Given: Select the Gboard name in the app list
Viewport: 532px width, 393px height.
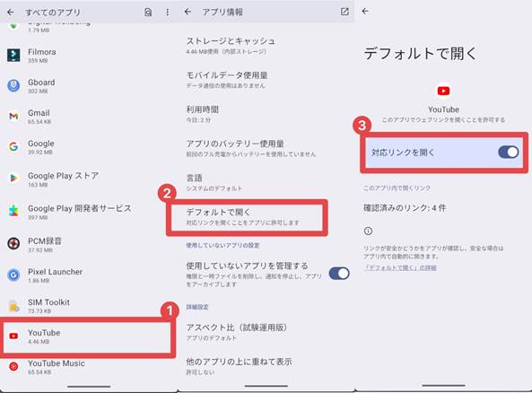Looking at the screenshot, I should coord(41,83).
